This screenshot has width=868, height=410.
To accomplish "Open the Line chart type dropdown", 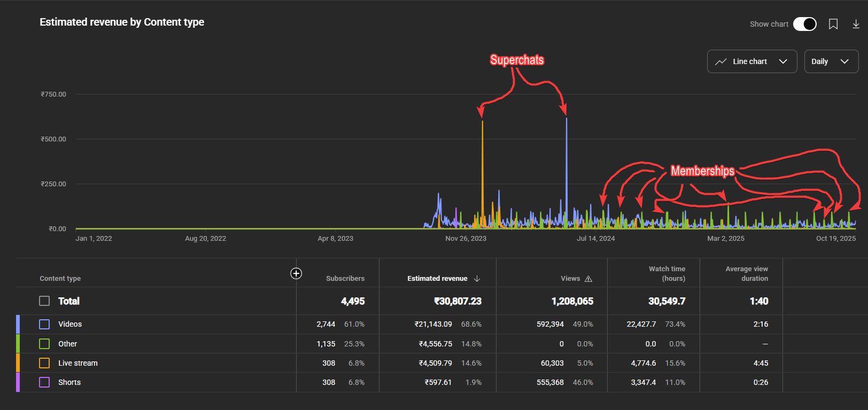I will pos(752,61).
